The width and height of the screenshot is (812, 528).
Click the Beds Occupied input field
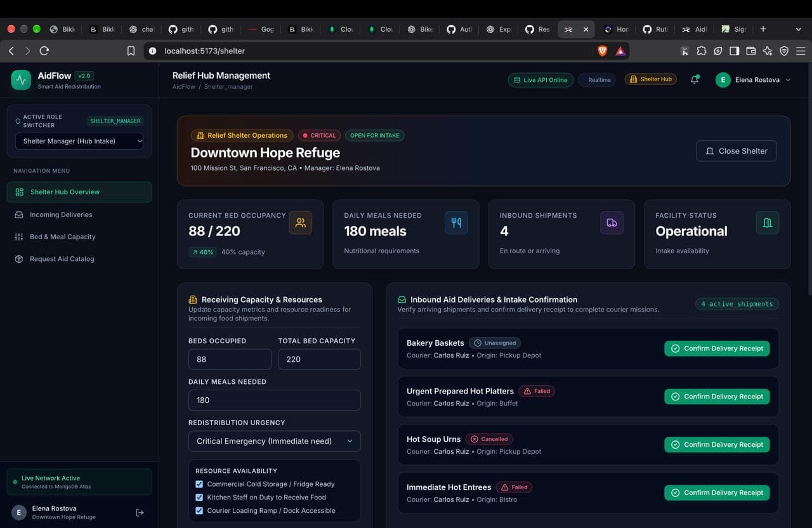pyautogui.click(x=230, y=359)
